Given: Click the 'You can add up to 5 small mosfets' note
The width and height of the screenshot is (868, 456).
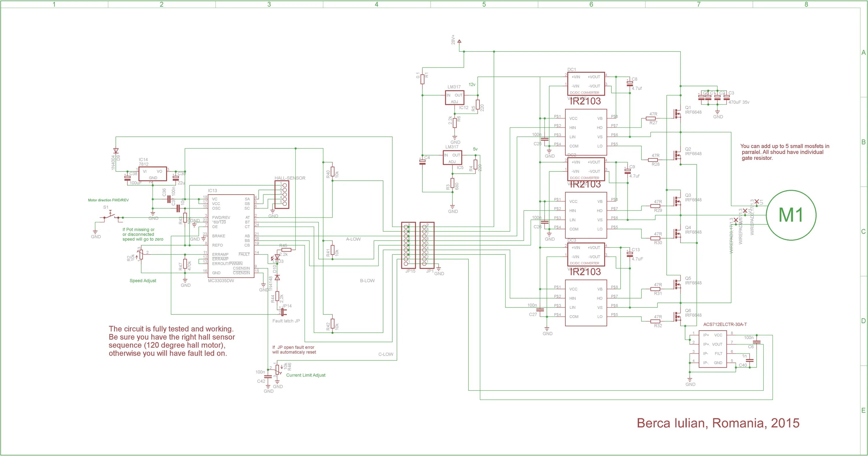Looking at the screenshot, I should [x=785, y=152].
